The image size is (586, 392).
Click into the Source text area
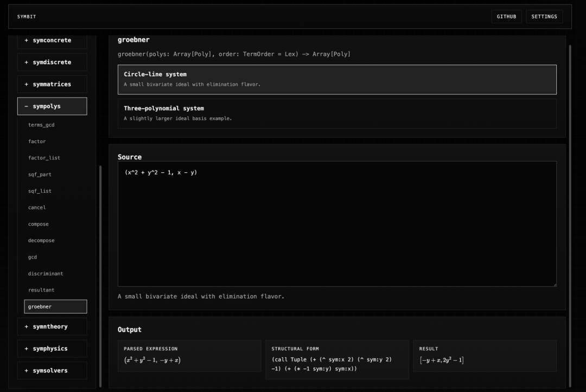pyautogui.click(x=337, y=224)
